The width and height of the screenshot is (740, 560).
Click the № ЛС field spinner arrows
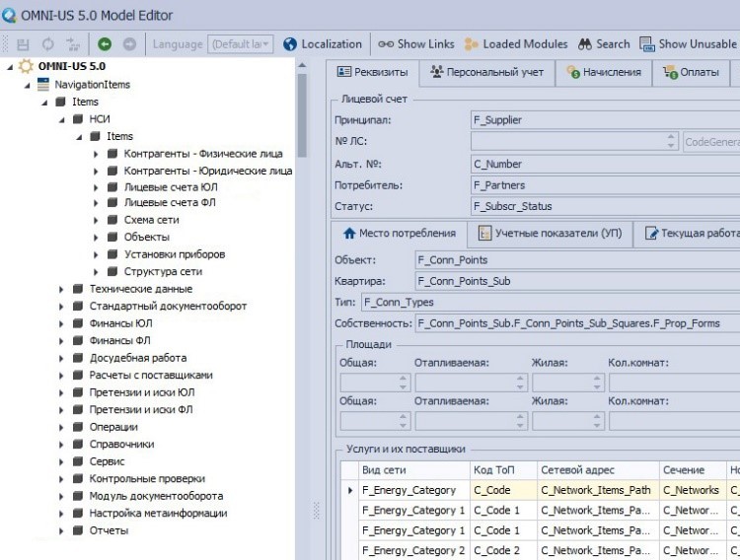pyautogui.click(x=671, y=142)
